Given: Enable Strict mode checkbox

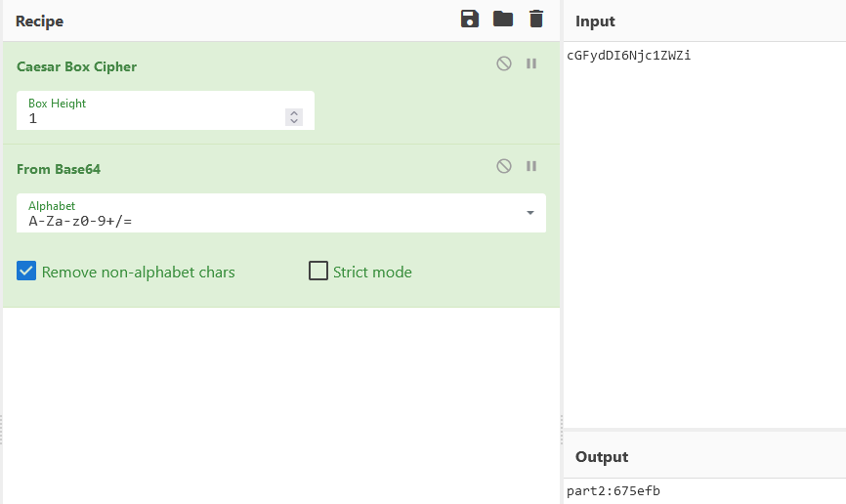Looking at the screenshot, I should (x=318, y=271).
